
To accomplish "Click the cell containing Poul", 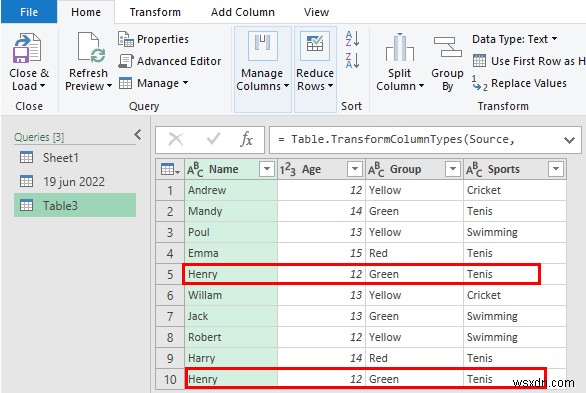I will coord(231,232).
